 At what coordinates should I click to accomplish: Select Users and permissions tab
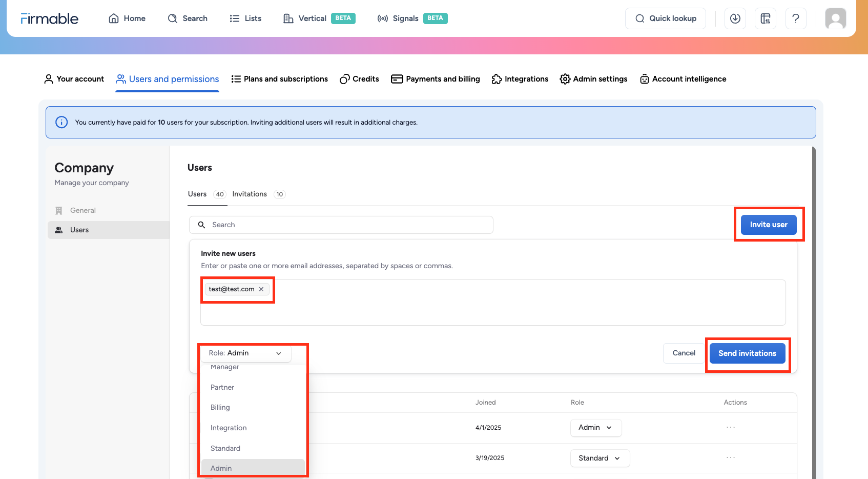[x=168, y=79]
